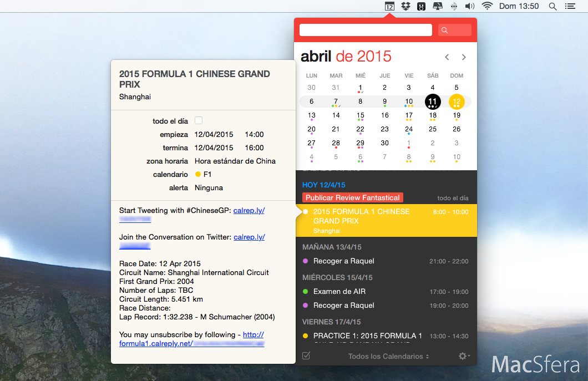Image resolution: width=588 pixels, height=381 pixels.
Task: Show reminders with the checkmark icon
Action: click(x=306, y=355)
